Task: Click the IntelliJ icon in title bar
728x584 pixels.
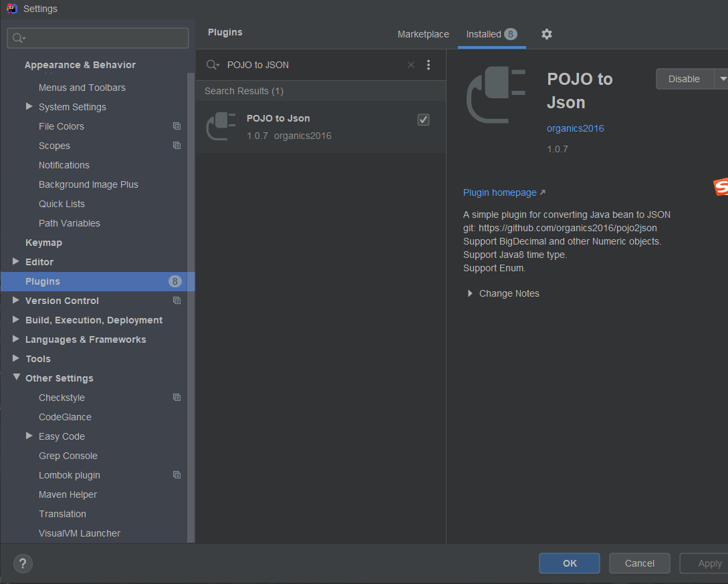Action: (x=11, y=9)
